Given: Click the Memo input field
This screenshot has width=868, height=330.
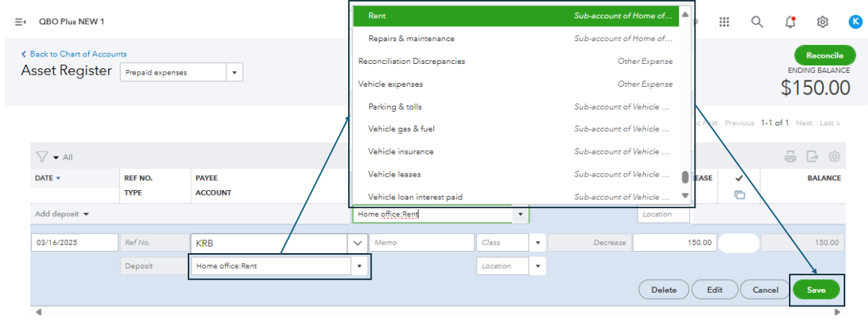Looking at the screenshot, I should pos(422,243).
